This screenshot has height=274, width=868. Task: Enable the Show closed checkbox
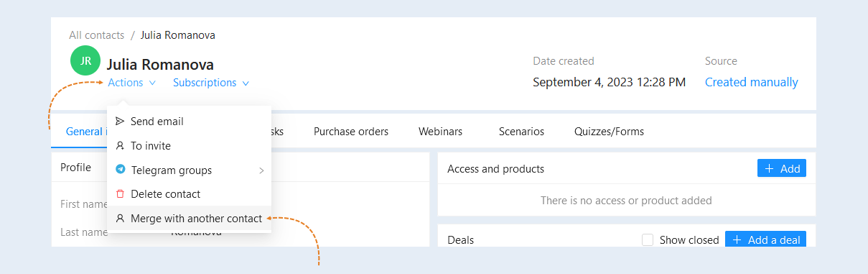pos(648,240)
